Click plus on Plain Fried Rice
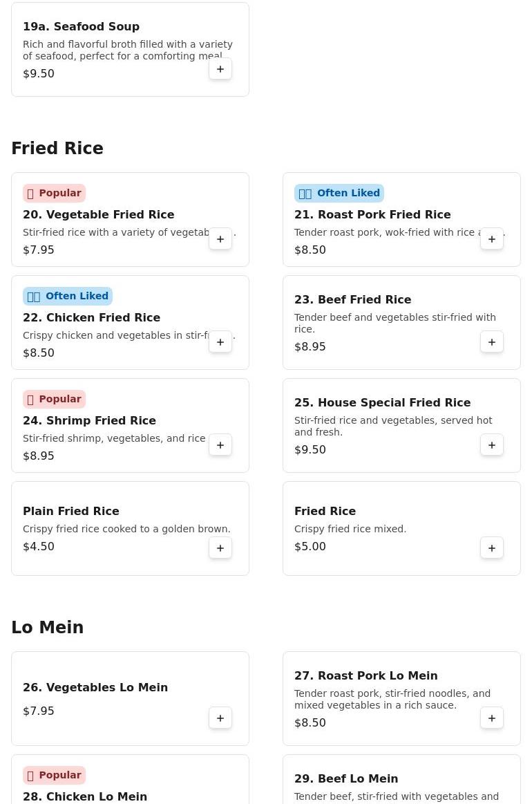The height and width of the screenshot is (804, 532). pyautogui.click(x=220, y=548)
